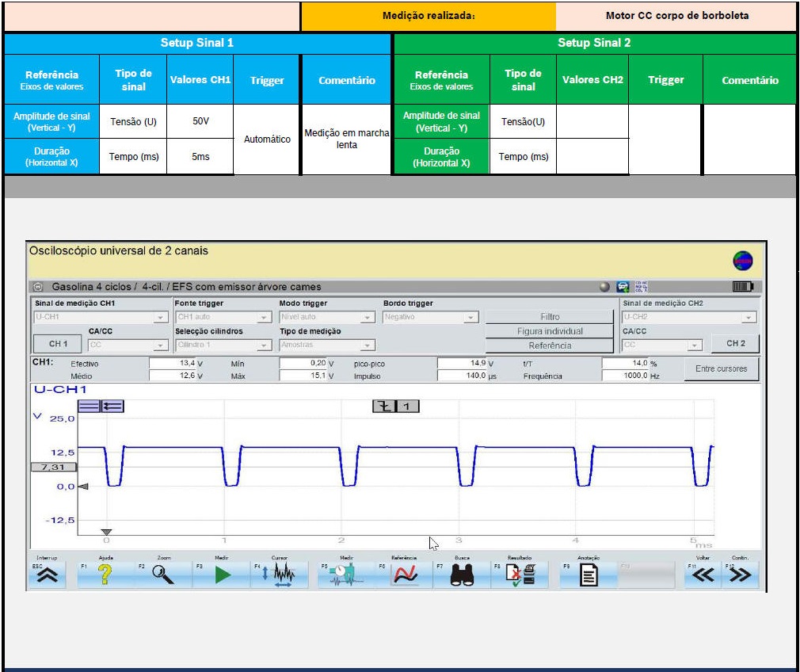
Task: Open the Anotação document icon
Action: click(588, 576)
